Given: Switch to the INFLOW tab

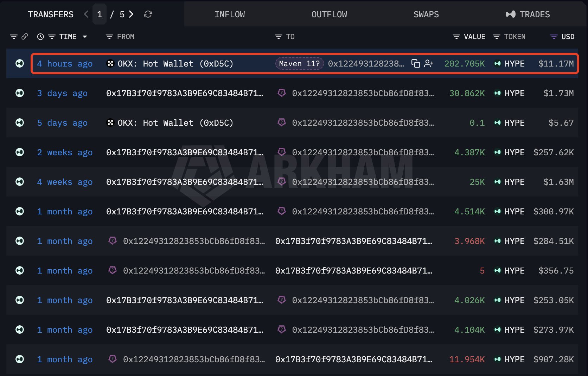Looking at the screenshot, I should click(x=230, y=14).
